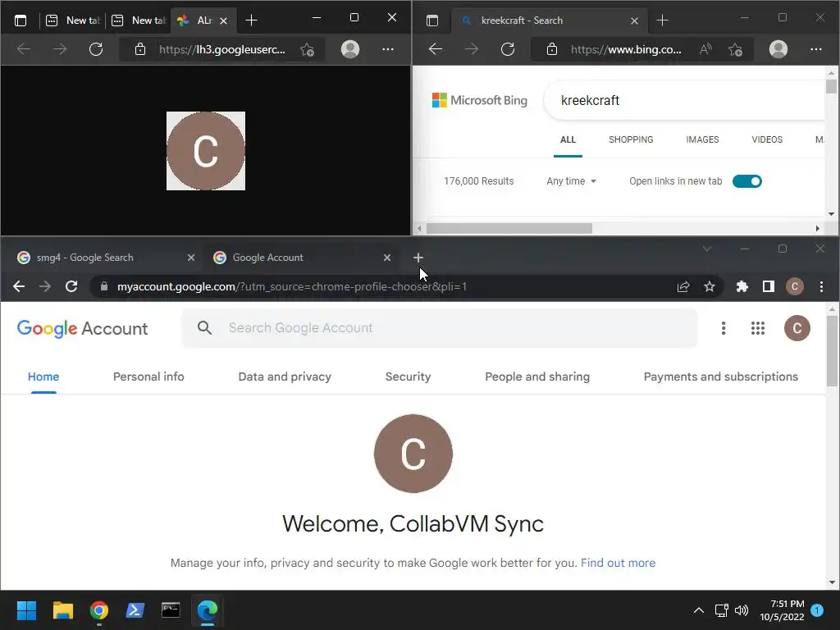840x630 pixels.
Task: Activate Read aloud icon in Bing window
Action: click(705, 49)
